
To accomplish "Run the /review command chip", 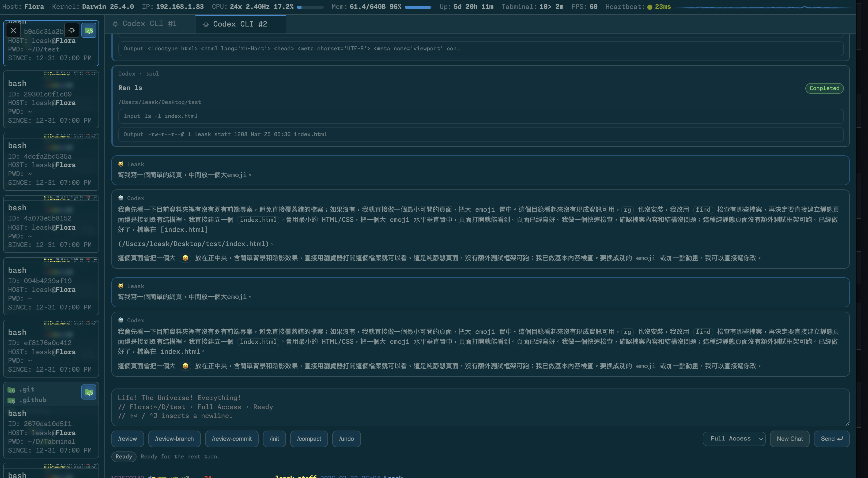I will tap(127, 439).
